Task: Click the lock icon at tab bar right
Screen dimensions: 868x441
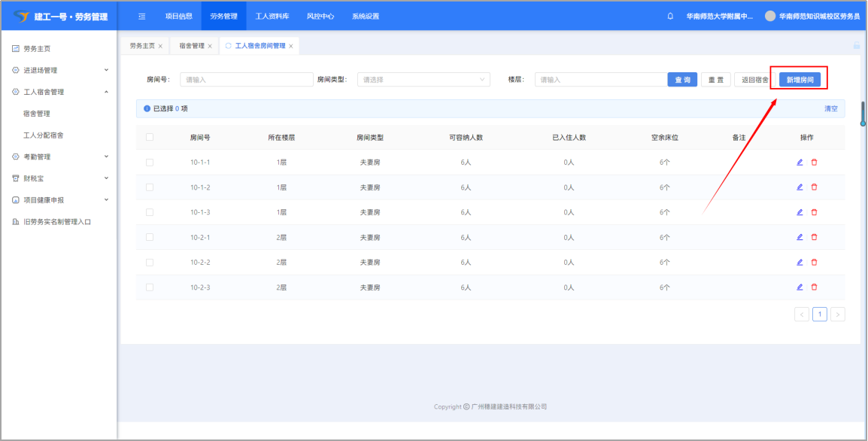Action: 856,46
